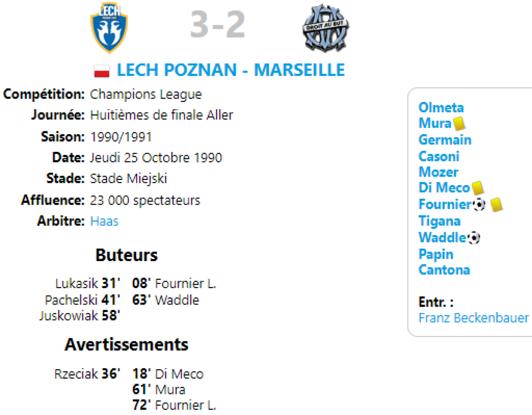Select Cantona in the lineup

444,270
